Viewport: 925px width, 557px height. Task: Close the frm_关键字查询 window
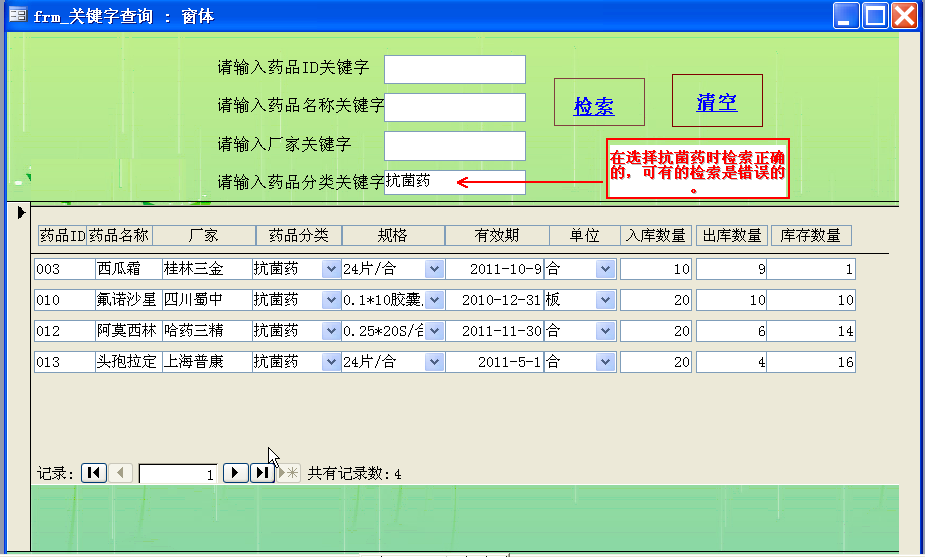point(904,15)
